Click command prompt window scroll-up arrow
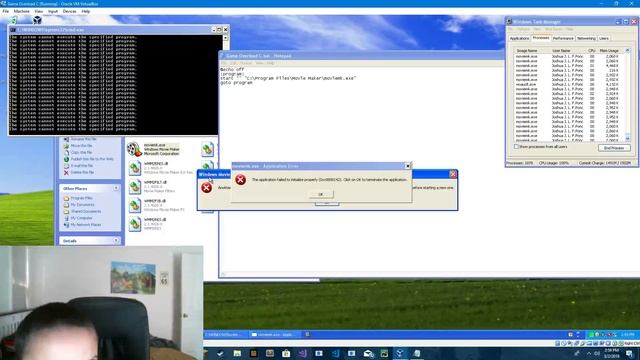 (x=225, y=38)
